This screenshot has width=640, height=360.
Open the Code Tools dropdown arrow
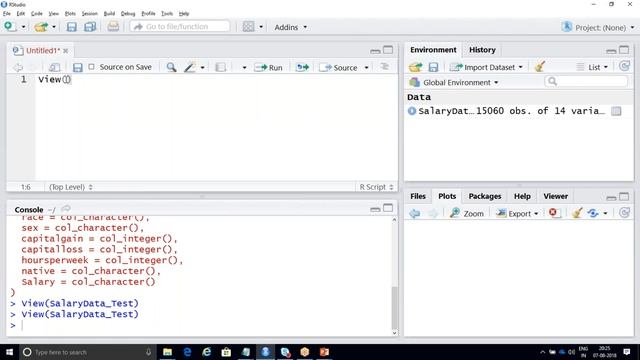pos(202,68)
